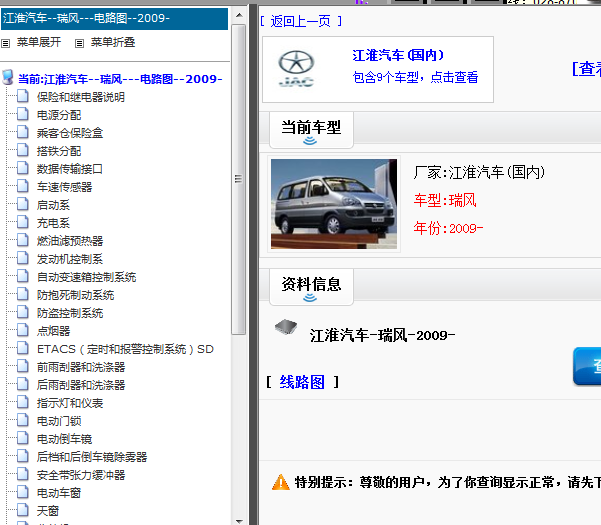The image size is (601, 525).
Task: Click the blue button right of 江淮汽车-瑞风-2009-
Action: coord(587,366)
